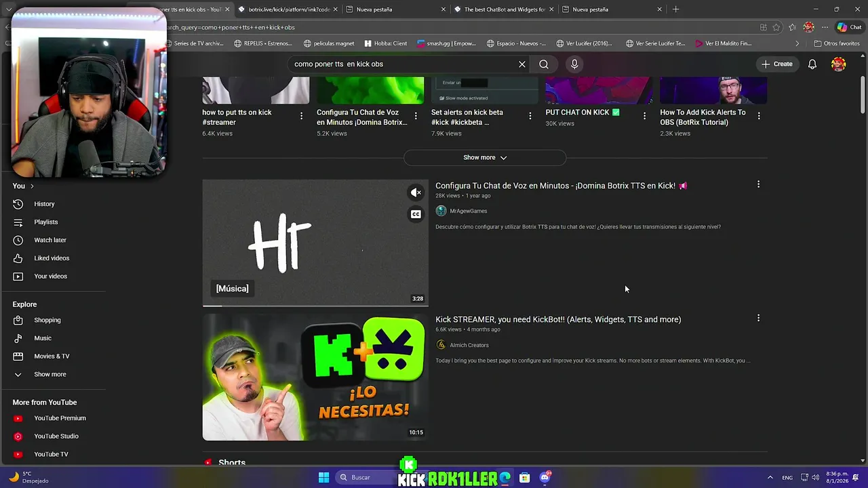Viewport: 868px width, 488px height.
Task: Close the botrix.live tab
Action: click(x=335, y=9)
